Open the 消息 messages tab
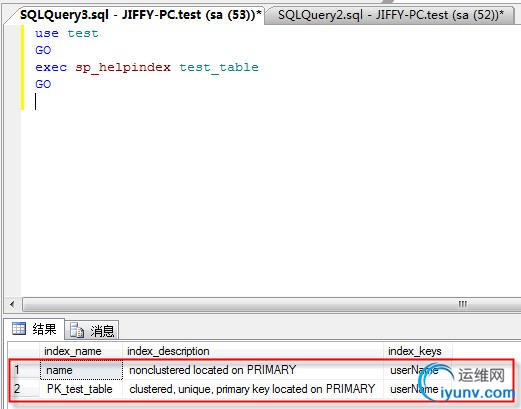Image resolution: width=521 pixels, height=409 pixels. coord(92,331)
